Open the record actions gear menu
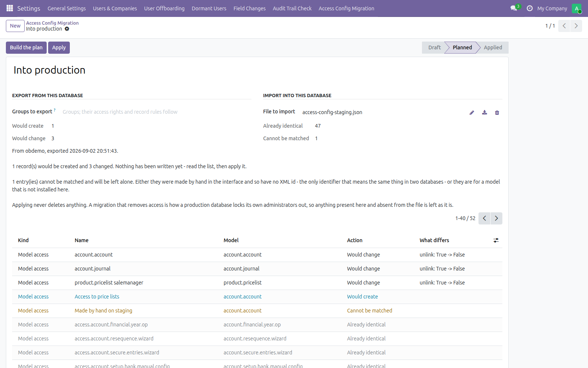Screen dimensions: 588x368 (67, 29)
